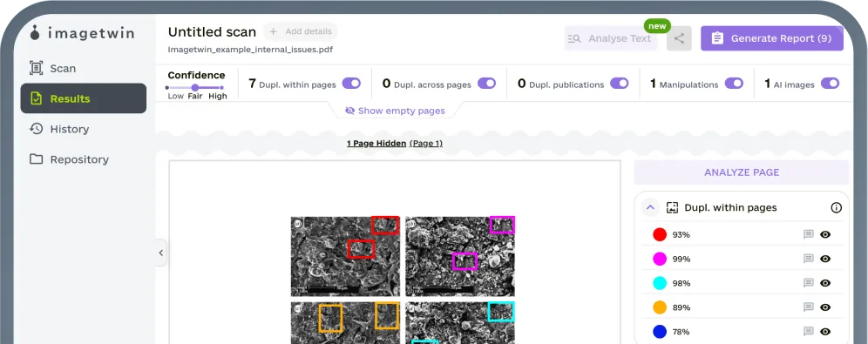This screenshot has width=868, height=344.
Task: Collapse the Dupl. within pages panel
Action: tap(650, 207)
